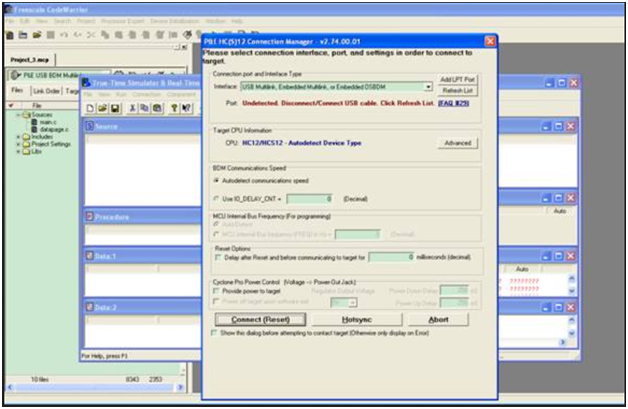This screenshot has width=628, height=409.
Task: Select Autodetect communications speed radio button
Action: (216, 181)
